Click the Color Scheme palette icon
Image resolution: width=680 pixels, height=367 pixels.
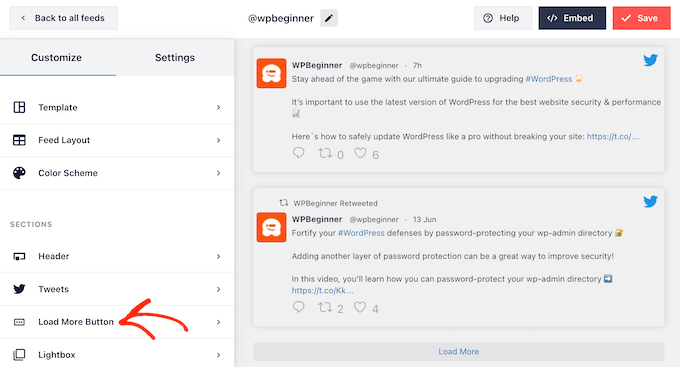click(x=19, y=173)
